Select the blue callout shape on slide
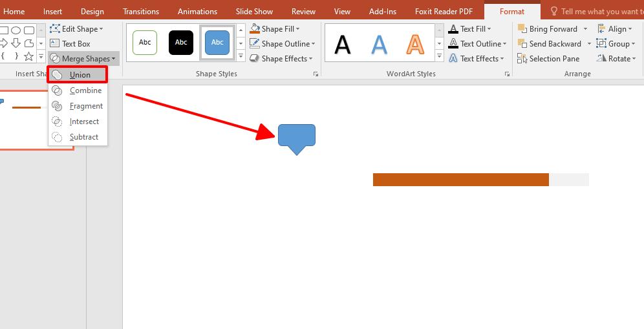Screen dimensions: 644x329 297,139
